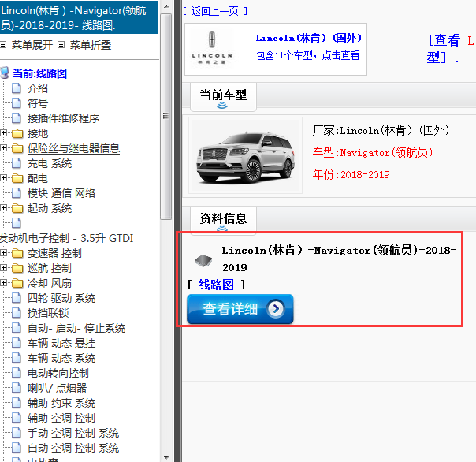Expand the 保险丝与继电器信息 tree node
The image size is (476, 462).
tap(3, 148)
